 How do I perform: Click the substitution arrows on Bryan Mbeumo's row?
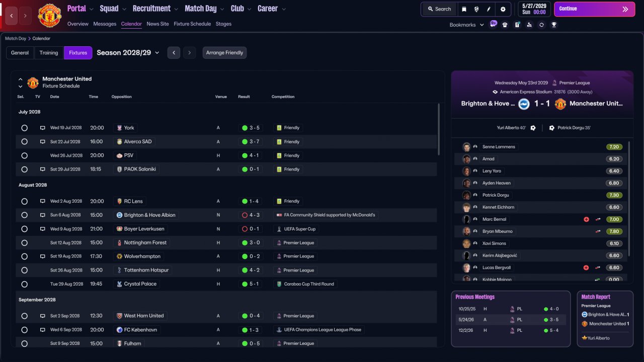598,231
